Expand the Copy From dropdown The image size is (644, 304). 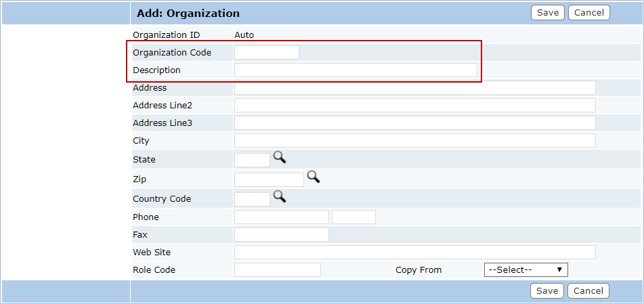(x=526, y=270)
